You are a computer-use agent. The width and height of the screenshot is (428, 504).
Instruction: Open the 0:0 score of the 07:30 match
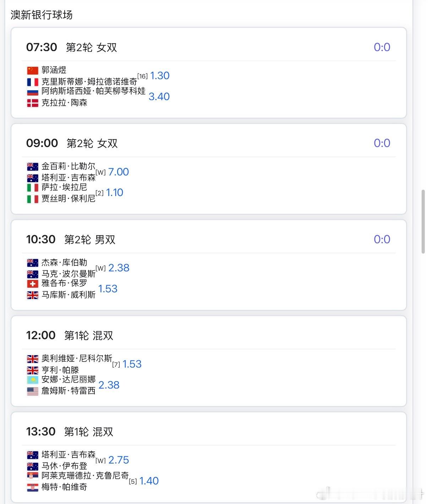(382, 47)
